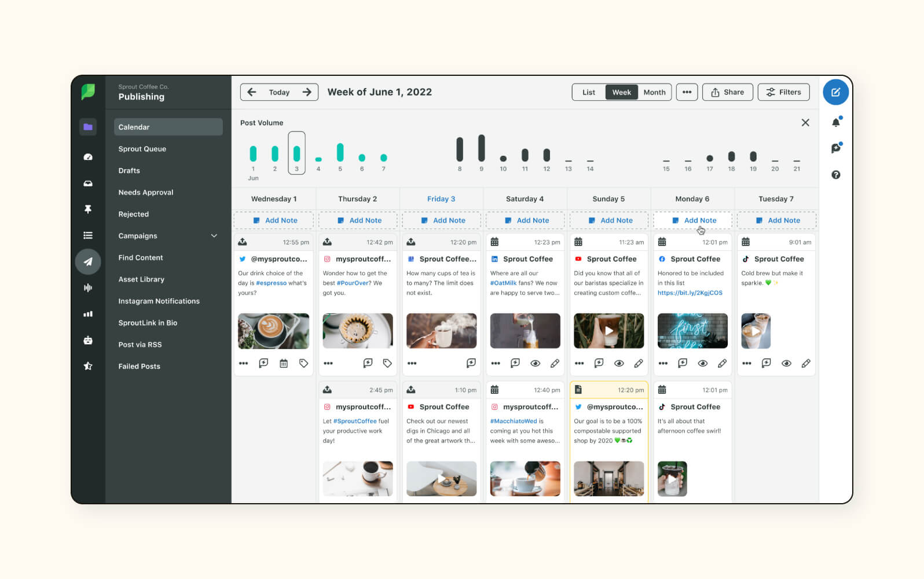The image size is (924, 579).
Task: Open the help question mark icon
Action: point(836,174)
